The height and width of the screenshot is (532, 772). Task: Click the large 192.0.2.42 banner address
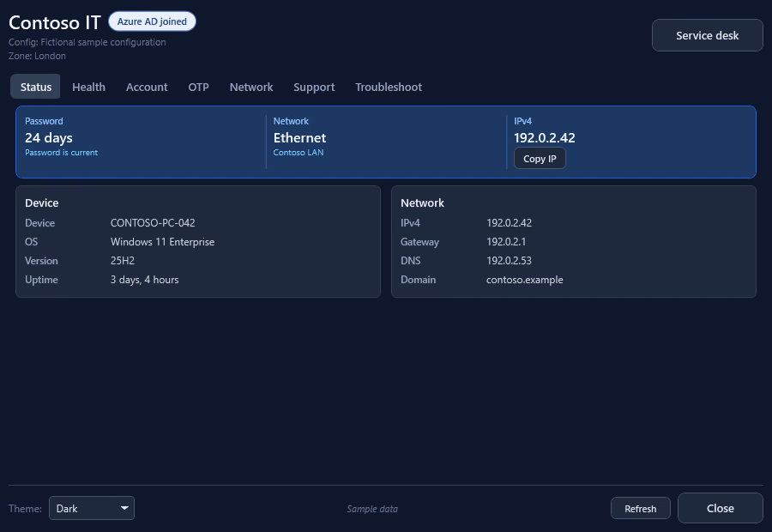(545, 138)
